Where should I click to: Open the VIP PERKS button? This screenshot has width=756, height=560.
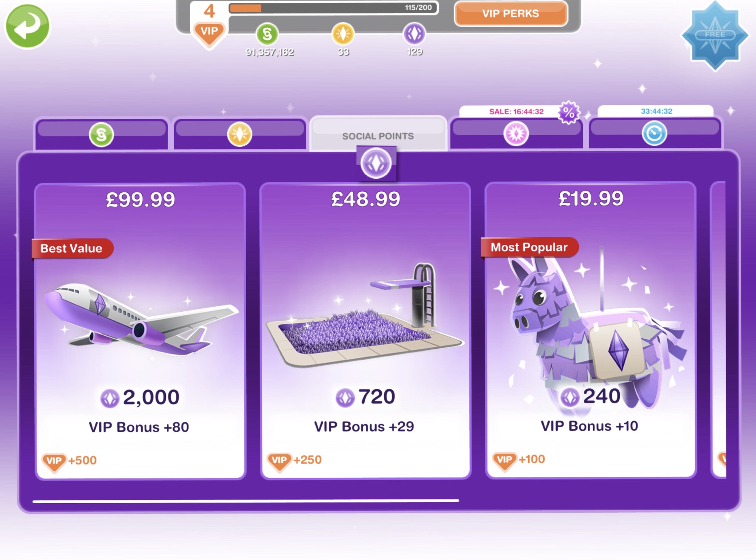click(x=510, y=14)
